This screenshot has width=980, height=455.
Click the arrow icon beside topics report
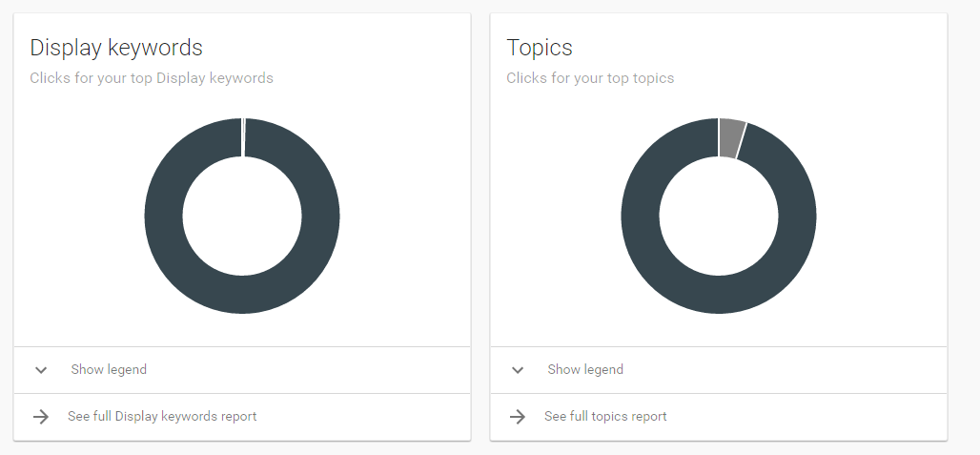[x=518, y=417]
